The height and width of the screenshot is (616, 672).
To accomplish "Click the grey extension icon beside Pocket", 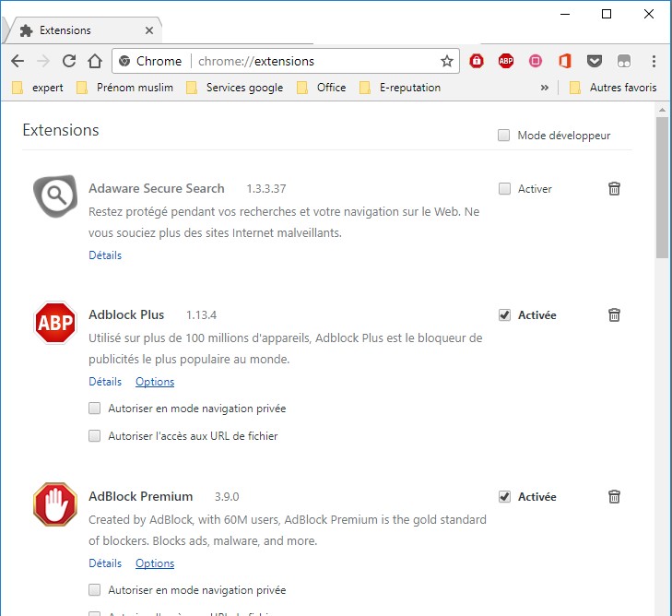I will [624, 61].
